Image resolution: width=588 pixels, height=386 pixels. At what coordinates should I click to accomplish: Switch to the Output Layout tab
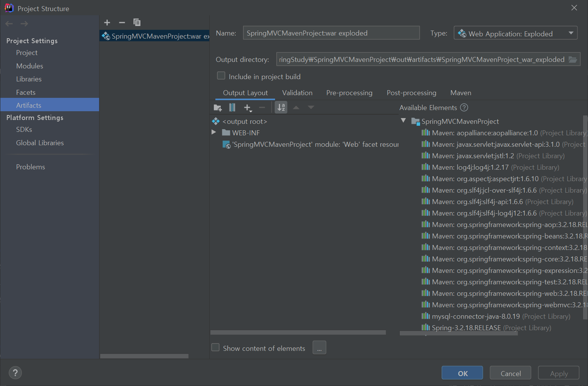[245, 93]
